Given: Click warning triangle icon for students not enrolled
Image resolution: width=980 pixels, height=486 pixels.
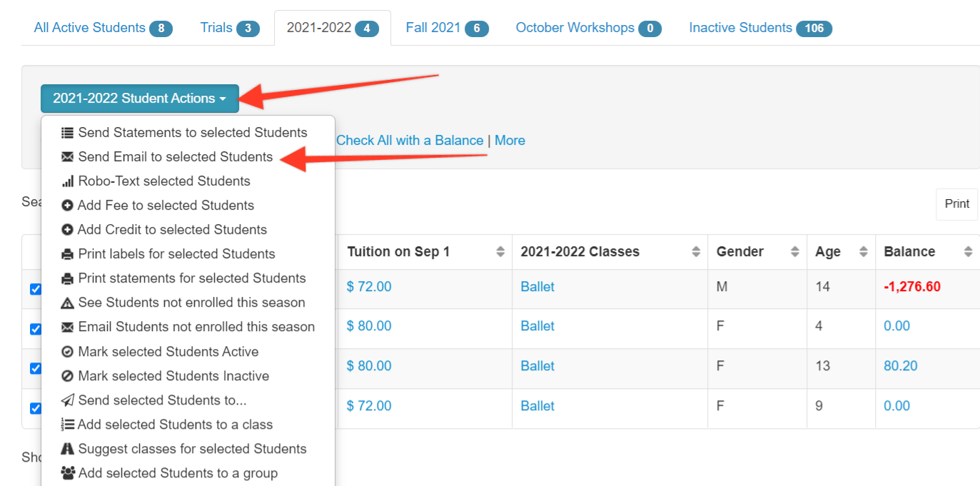Looking at the screenshot, I should (x=68, y=303).
